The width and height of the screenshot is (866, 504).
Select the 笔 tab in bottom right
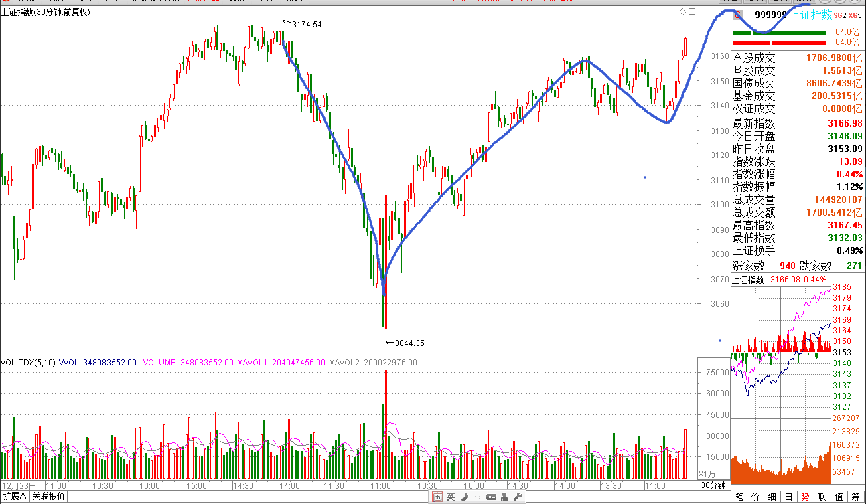739,497
